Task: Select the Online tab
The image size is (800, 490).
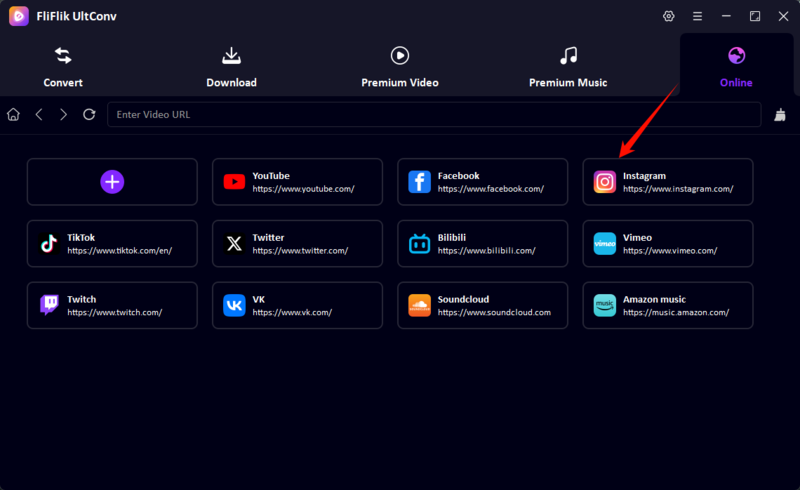Action: 736,67
